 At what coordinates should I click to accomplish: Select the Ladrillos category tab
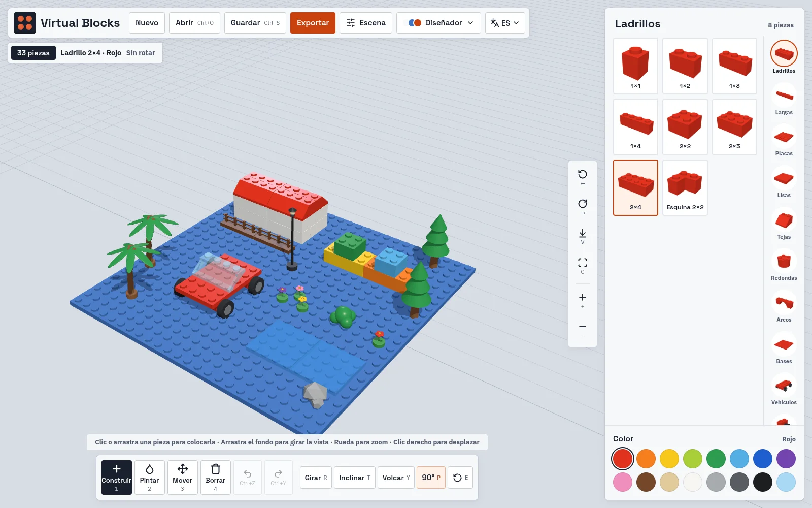[x=784, y=57]
